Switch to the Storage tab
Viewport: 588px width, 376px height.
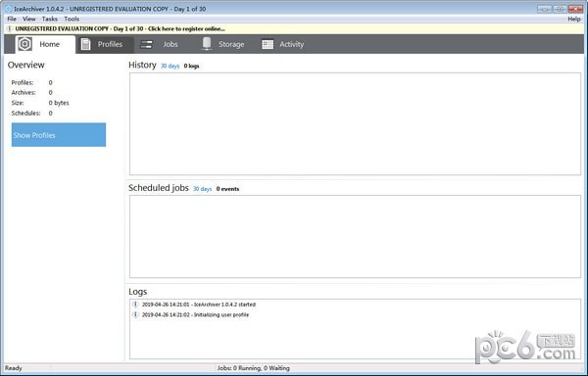[x=222, y=44]
